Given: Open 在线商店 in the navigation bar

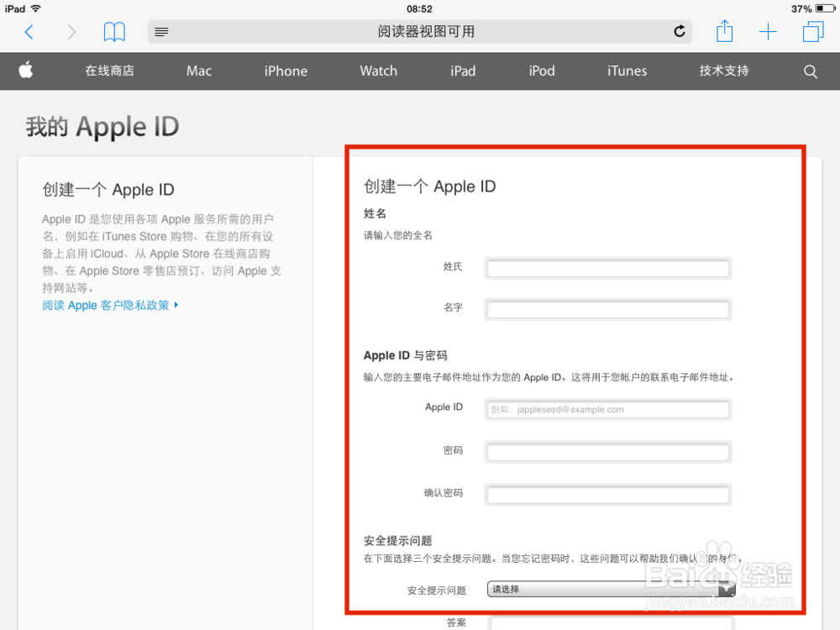Looking at the screenshot, I should click(109, 71).
